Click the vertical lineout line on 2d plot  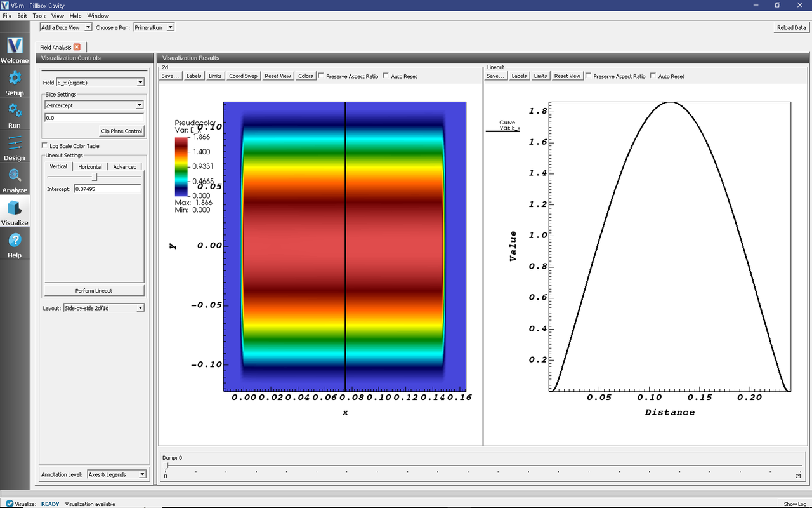pos(345,246)
